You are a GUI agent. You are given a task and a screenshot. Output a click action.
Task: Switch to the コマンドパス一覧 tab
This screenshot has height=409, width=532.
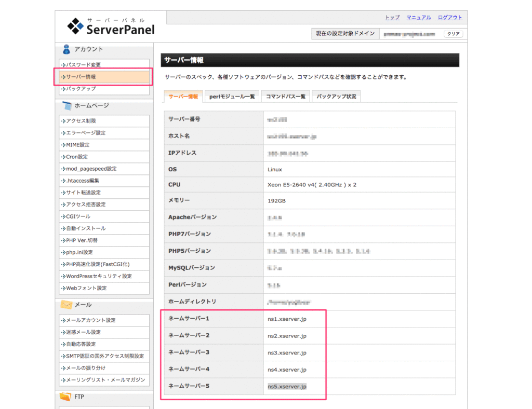click(286, 97)
